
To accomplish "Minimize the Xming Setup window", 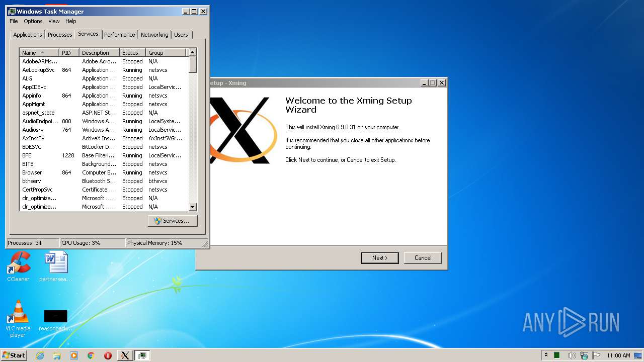I will pos(424,83).
